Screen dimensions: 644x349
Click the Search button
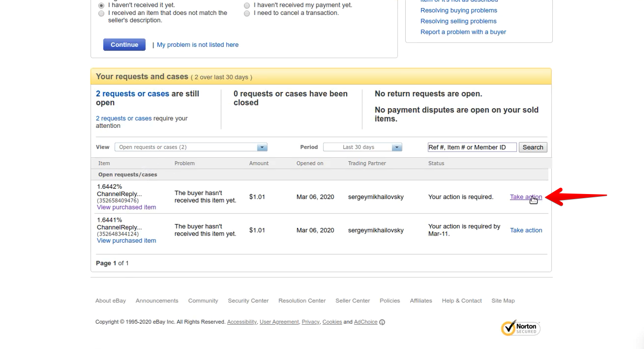coord(533,147)
